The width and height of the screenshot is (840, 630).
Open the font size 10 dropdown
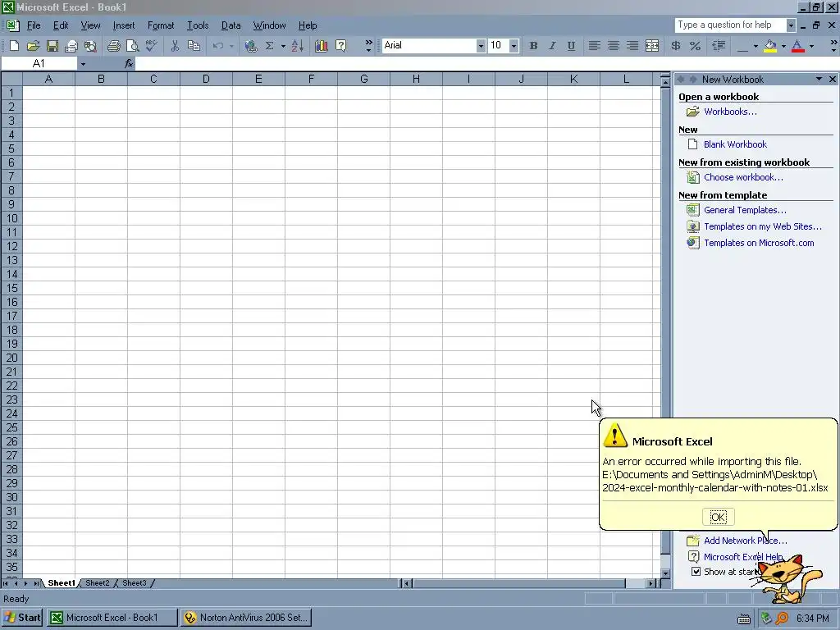pyautogui.click(x=514, y=46)
